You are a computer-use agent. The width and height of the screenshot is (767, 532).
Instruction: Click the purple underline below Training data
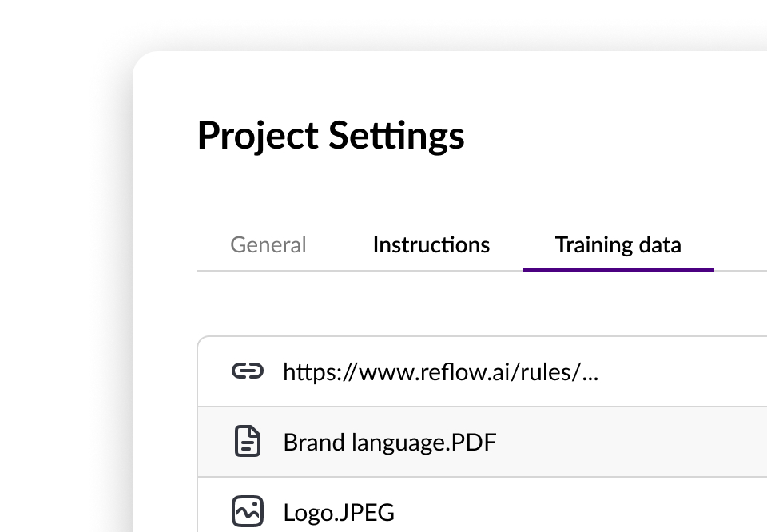click(x=618, y=269)
